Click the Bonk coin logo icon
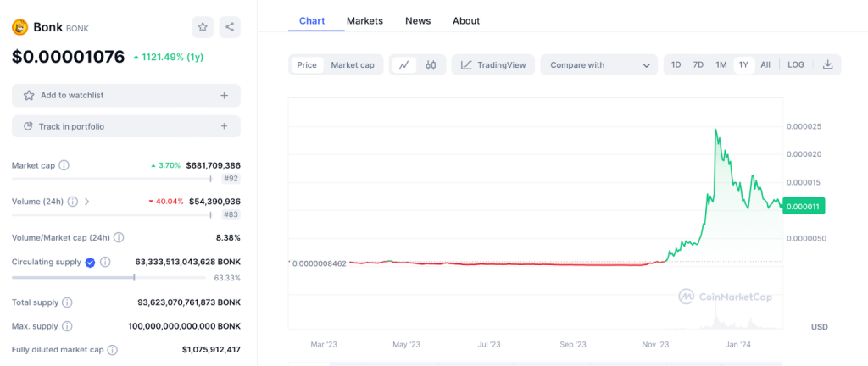The width and height of the screenshot is (868, 366). [20, 27]
